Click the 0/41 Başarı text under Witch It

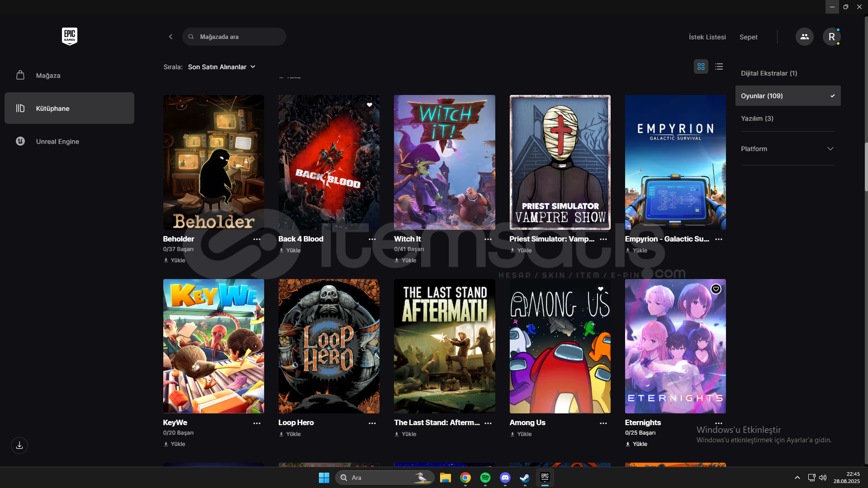pos(409,249)
